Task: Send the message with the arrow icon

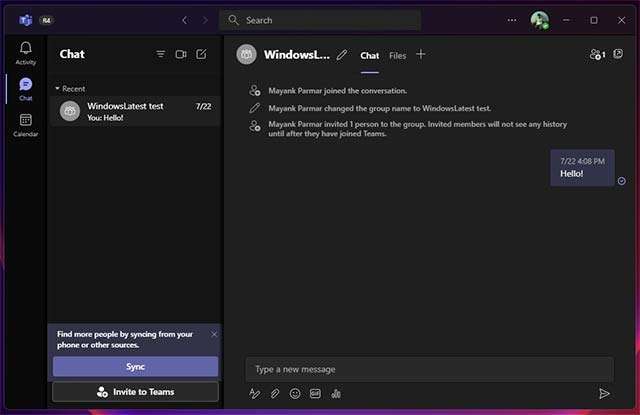Action: [604, 393]
